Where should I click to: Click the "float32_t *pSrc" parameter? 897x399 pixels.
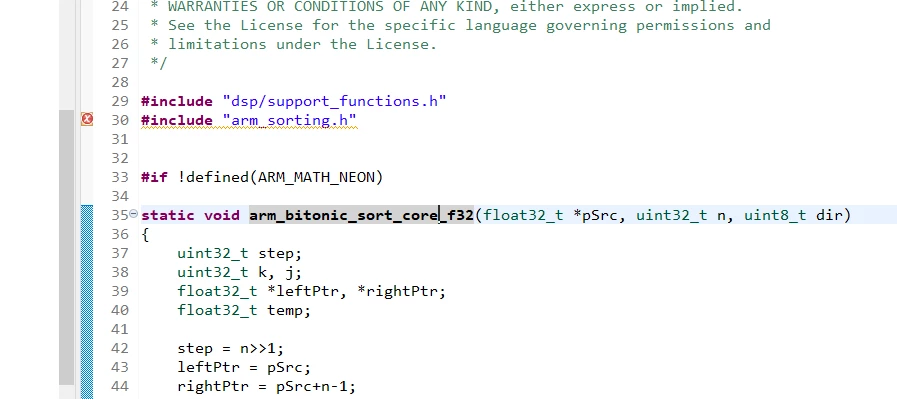[550, 215]
